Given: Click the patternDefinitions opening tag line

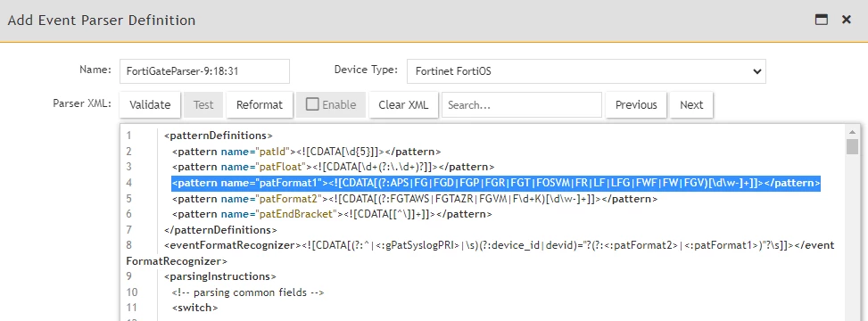Looking at the screenshot, I should 218,136.
